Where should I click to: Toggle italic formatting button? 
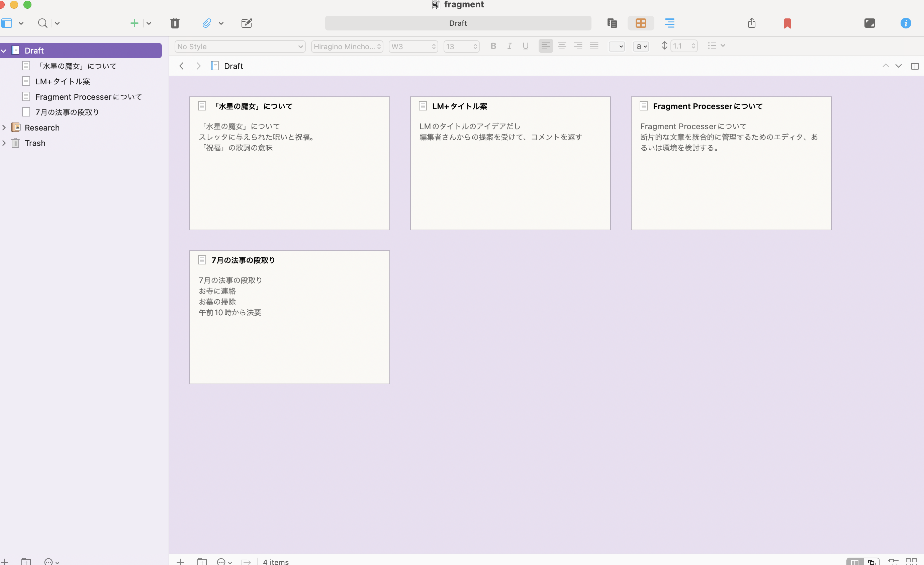click(x=509, y=46)
